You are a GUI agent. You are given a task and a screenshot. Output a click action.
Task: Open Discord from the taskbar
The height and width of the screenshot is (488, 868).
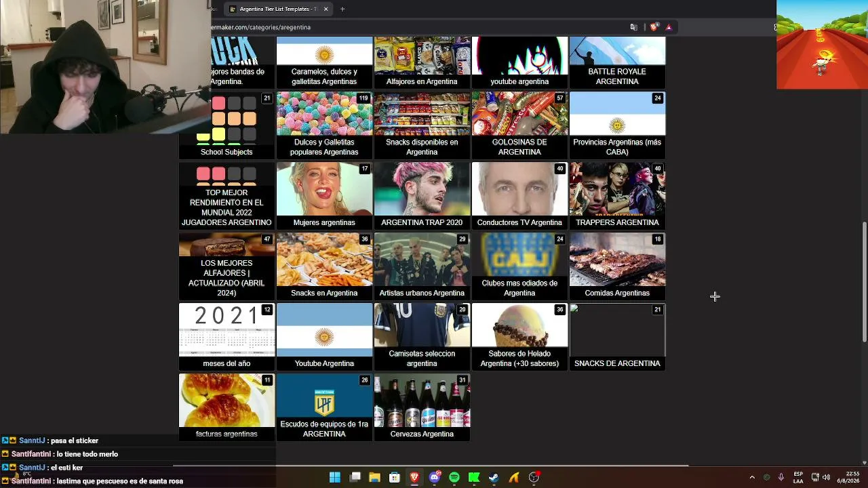(x=435, y=477)
